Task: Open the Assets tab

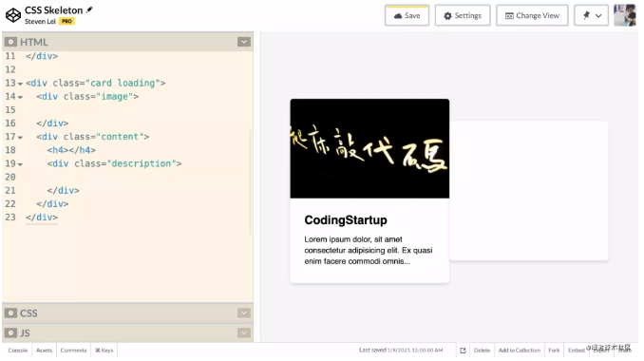Action: [x=44, y=351]
